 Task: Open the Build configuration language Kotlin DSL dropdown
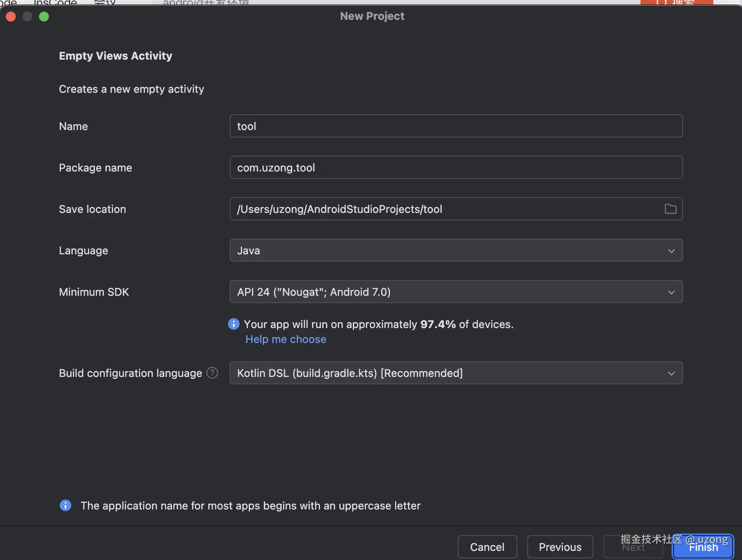click(456, 373)
